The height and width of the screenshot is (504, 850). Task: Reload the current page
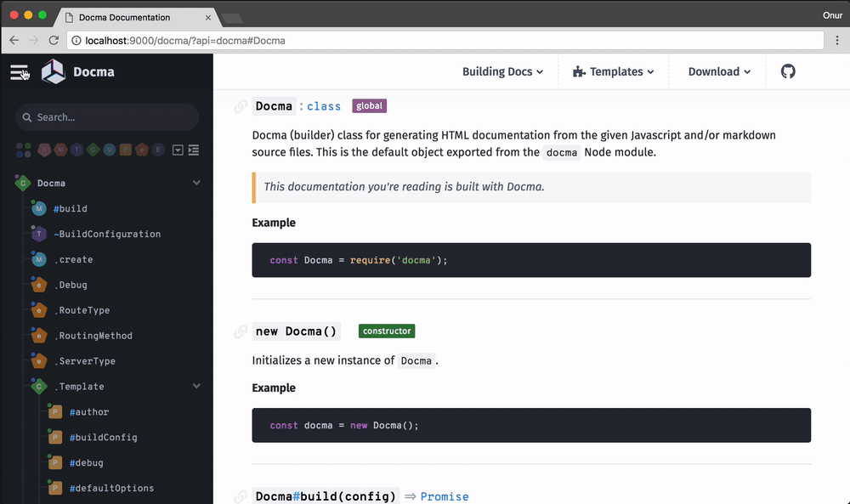click(54, 40)
